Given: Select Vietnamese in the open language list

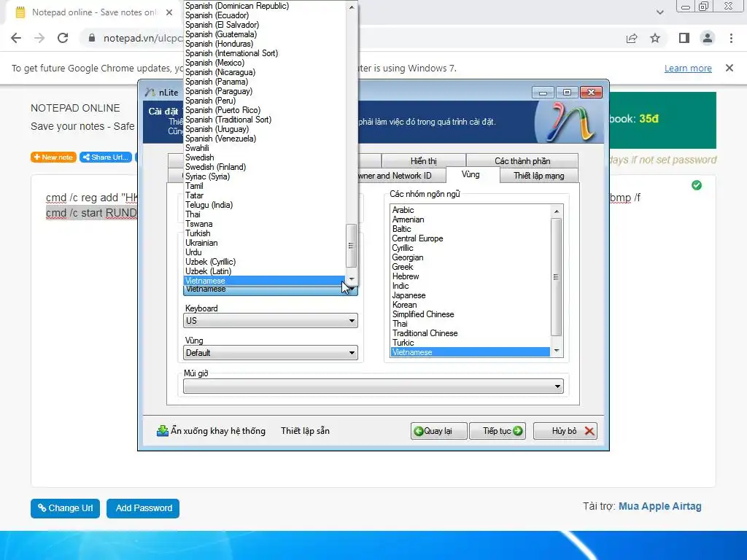Looking at the screenshot, I should pyautogui.click(x=264, y=281).
